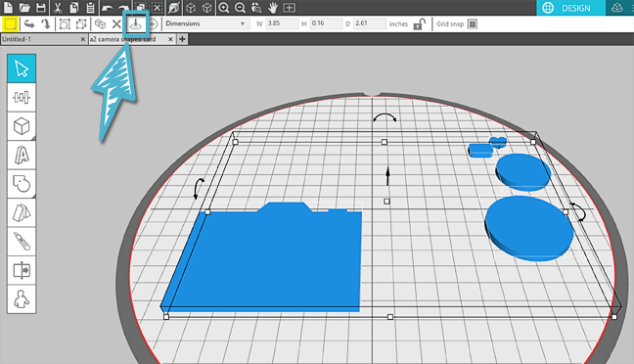Toggle the aspect ratio lock icon

(420, 23)
